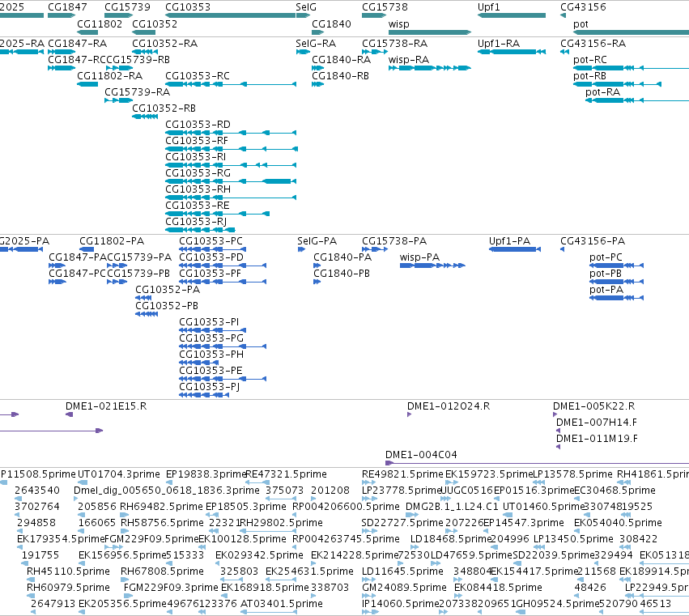The image size is (689, 616).
Task: Select the SelG-RA transcript label
Action: 316,44
